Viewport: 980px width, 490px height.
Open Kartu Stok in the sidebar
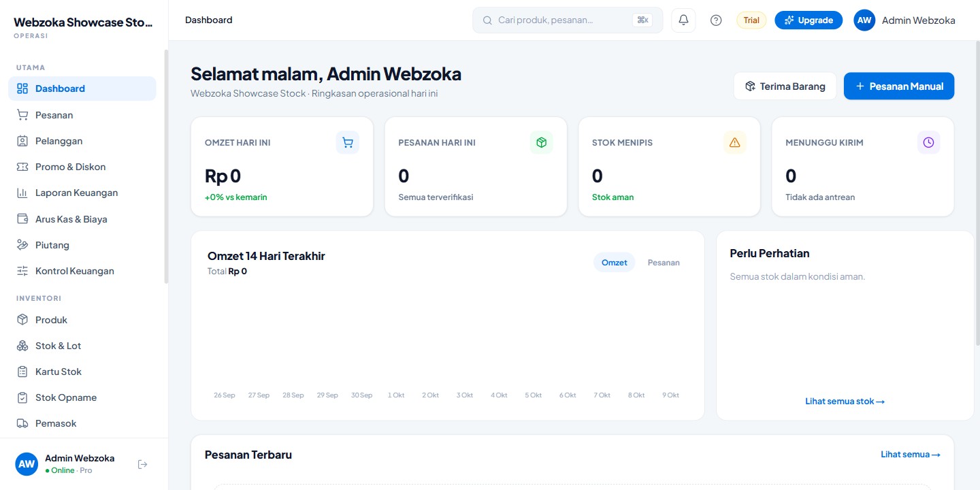pos(82,372)
